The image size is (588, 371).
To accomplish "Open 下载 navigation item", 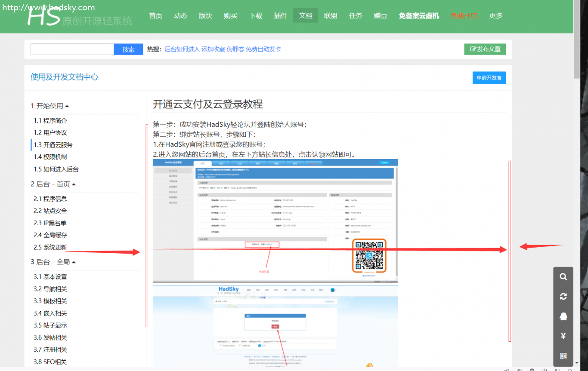I will (x=255, y=15).
